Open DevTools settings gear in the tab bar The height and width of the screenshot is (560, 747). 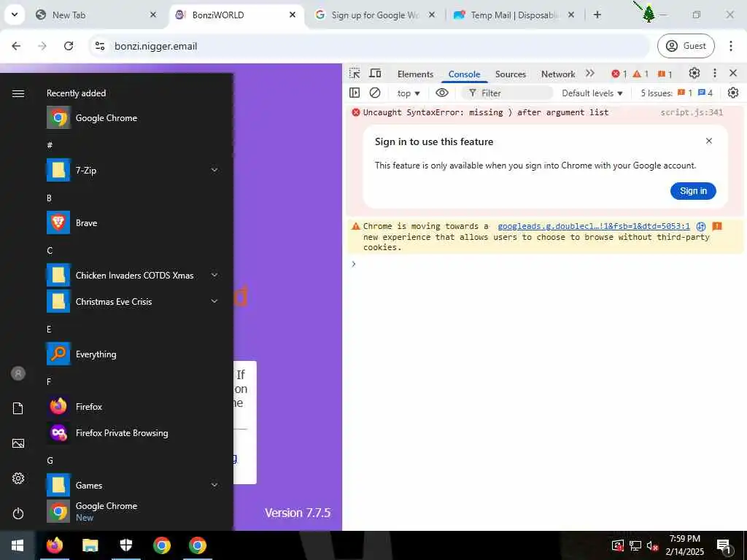coord(694,74)
